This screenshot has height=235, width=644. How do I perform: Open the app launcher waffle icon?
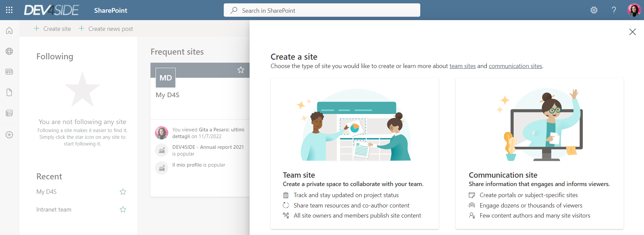click(9, 10)
